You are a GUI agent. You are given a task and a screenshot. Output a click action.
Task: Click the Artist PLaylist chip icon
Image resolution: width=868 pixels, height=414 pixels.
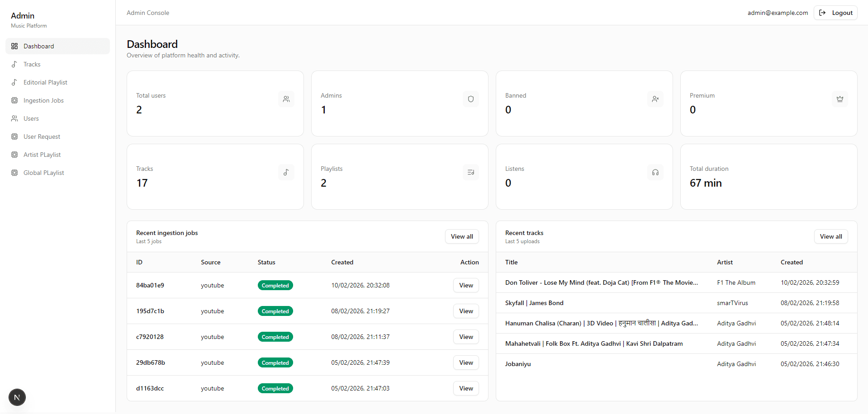coord(14,155)
